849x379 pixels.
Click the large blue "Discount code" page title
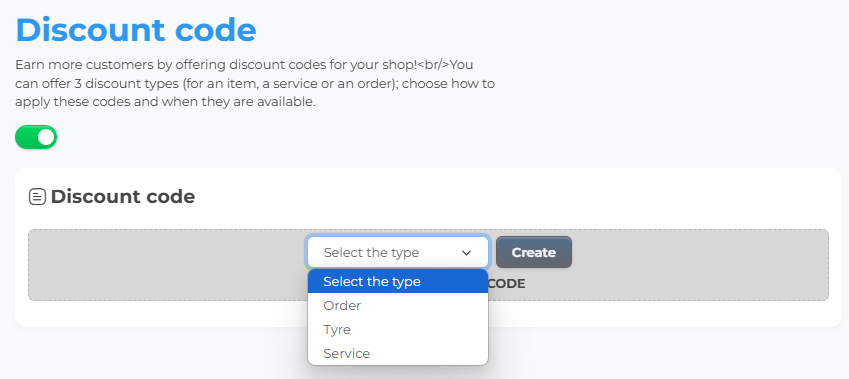point(136,30)
